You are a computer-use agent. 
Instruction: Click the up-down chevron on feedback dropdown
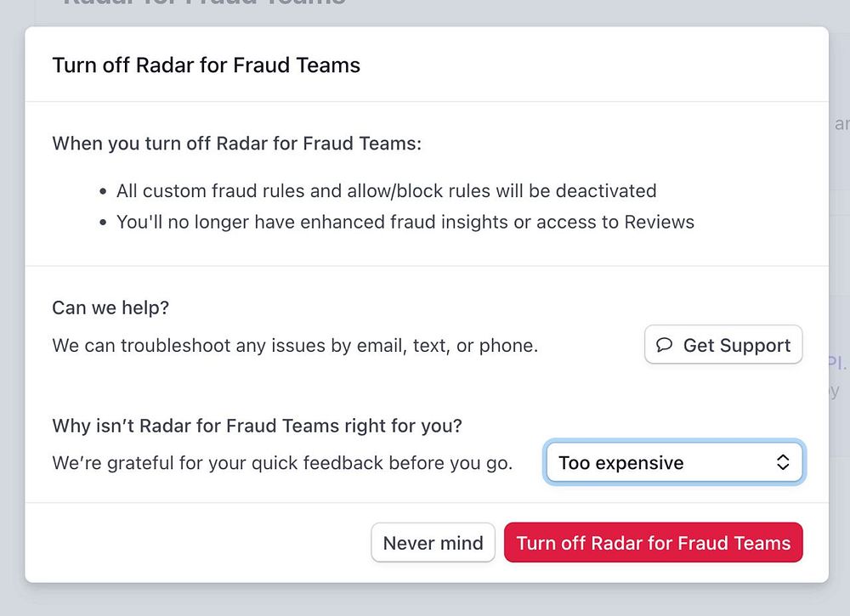coord(783,462)
